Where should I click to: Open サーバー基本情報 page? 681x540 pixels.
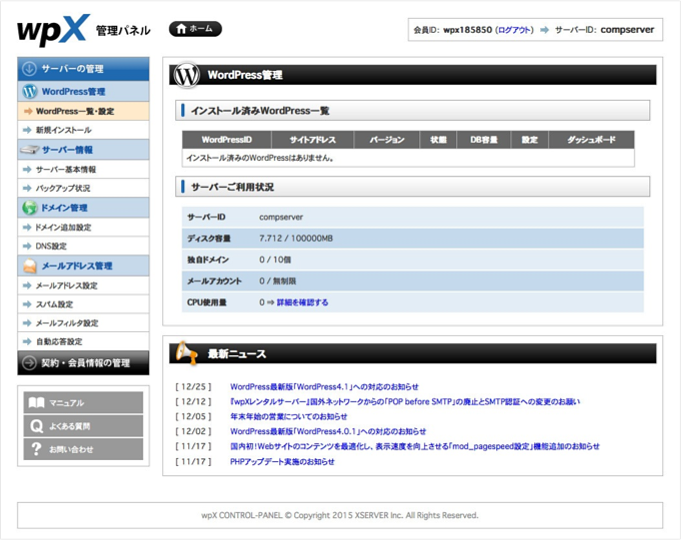click(x=83, y=169)
